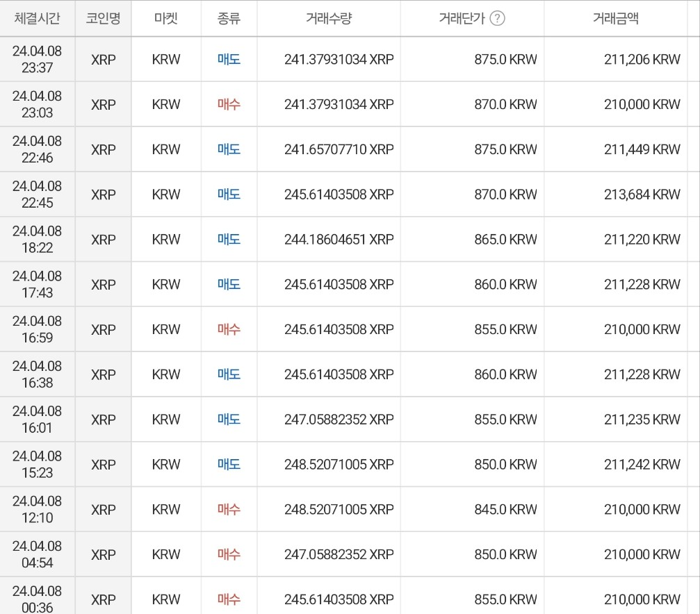700x614 pixels.
Task: Click the 거래금액 column header
Action: 616,18
